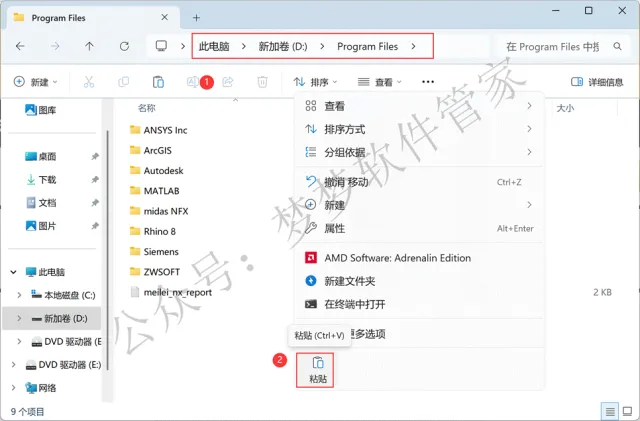The height and width of the screenshot is (421, 640).
Task: Click the Share icon in toolbar
Action: [x=228, y=82]
